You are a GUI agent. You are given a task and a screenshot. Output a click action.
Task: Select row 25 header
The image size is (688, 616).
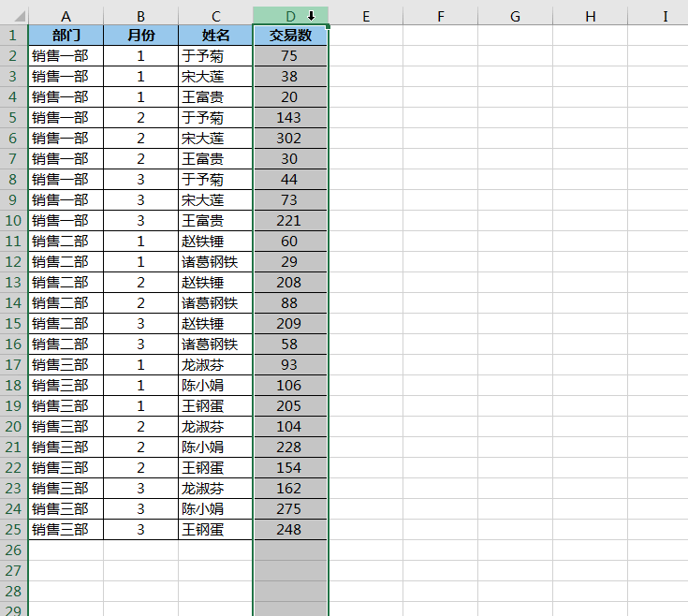[13, 529]
